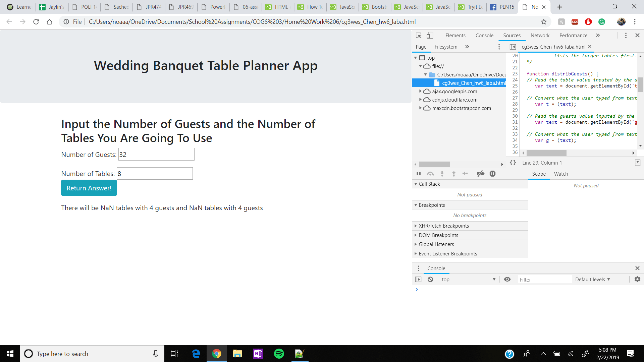Image resolution: width=644 pixels, height=362 pixels.
Task: Hide navigator panel icon
Action: pyautogui.click(x=513, y=47)
